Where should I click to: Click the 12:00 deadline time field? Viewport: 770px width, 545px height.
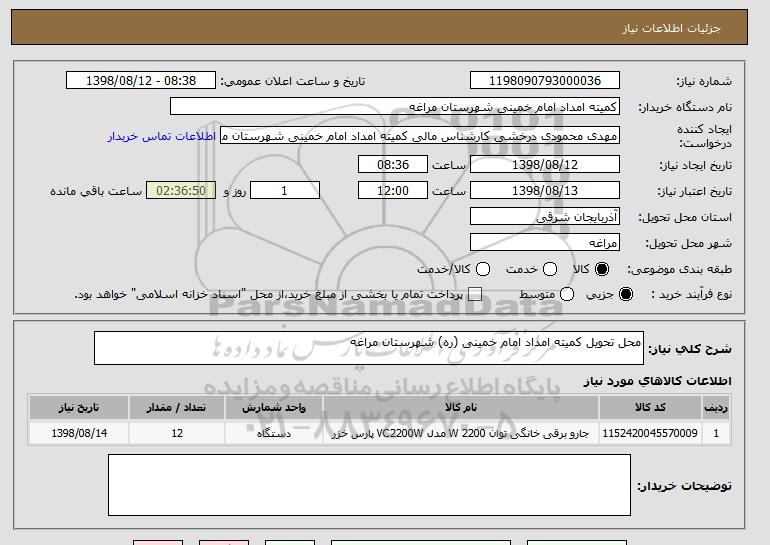(x=391, y=190)
